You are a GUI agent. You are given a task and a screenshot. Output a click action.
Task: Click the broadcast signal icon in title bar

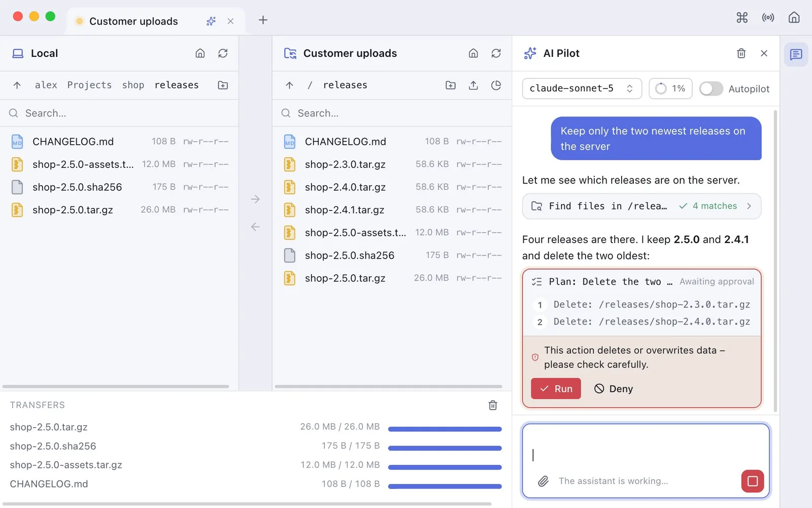768,18
